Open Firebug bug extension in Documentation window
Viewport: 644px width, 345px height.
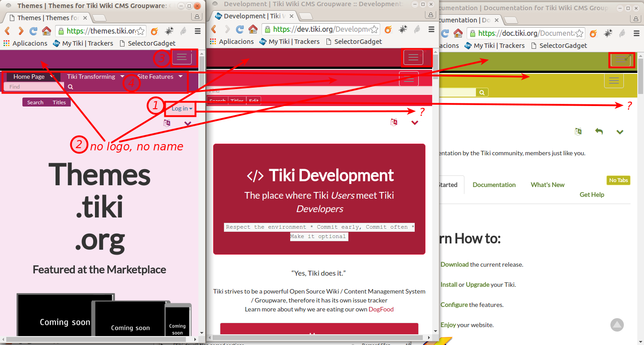(608, 33)
